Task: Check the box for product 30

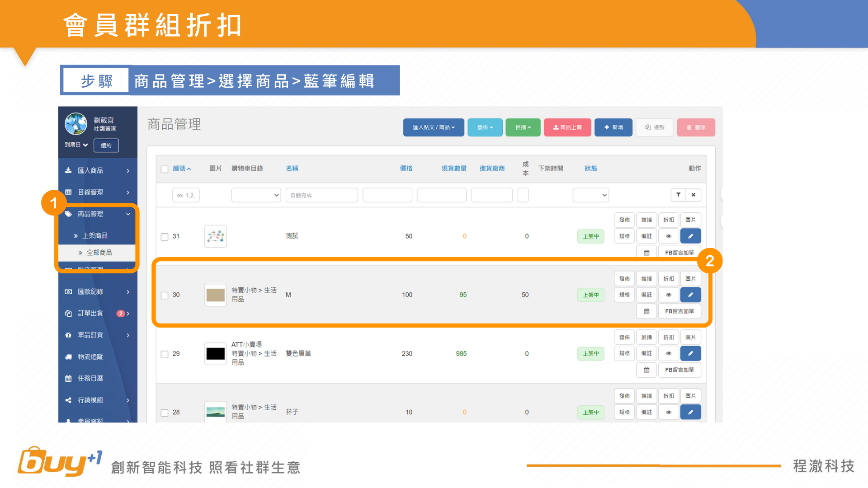Action: click(165, 296)
